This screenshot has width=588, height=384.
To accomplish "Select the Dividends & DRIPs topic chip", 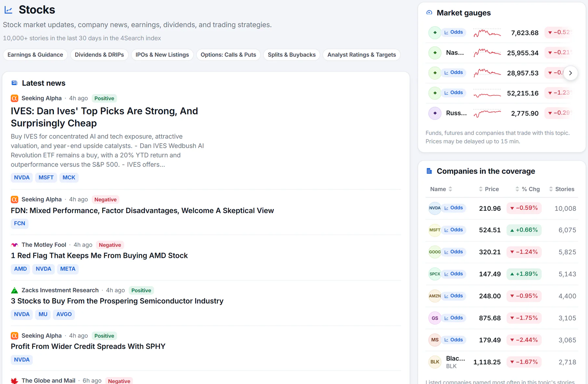I will (x=99, y=55).
